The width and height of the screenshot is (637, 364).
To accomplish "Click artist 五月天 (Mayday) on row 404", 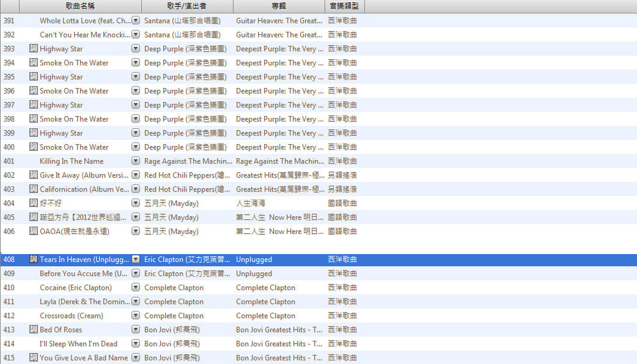I will click(x=171, y=203).
